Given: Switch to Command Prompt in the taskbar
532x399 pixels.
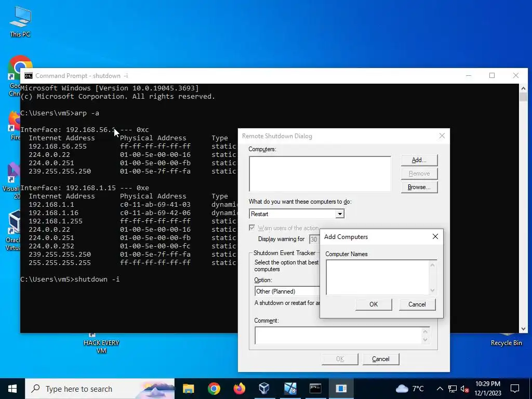Looking at the screenshot, I should tap(315, 389).
